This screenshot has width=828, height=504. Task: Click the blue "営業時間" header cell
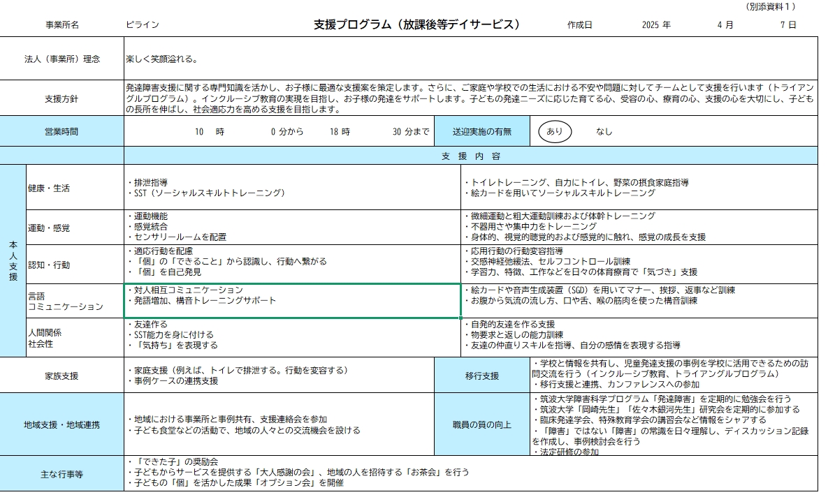[x=61, y=131]
